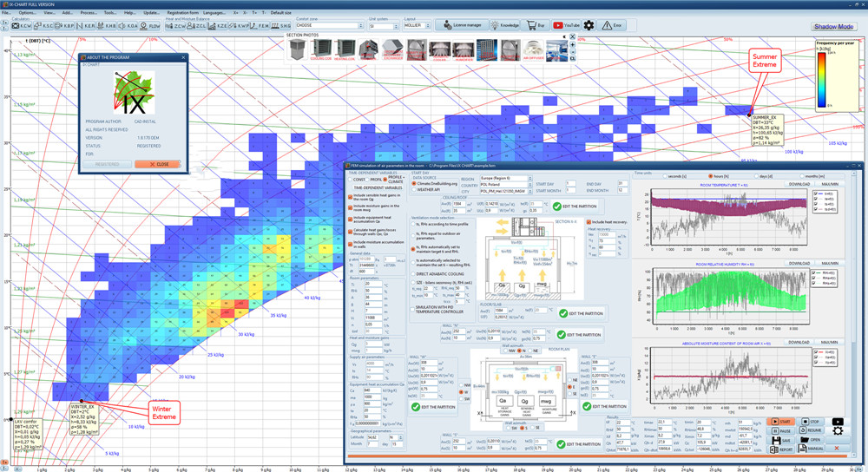Open the Z.C.L heat balance tool
868x472 pixels.
coord(196,26)
